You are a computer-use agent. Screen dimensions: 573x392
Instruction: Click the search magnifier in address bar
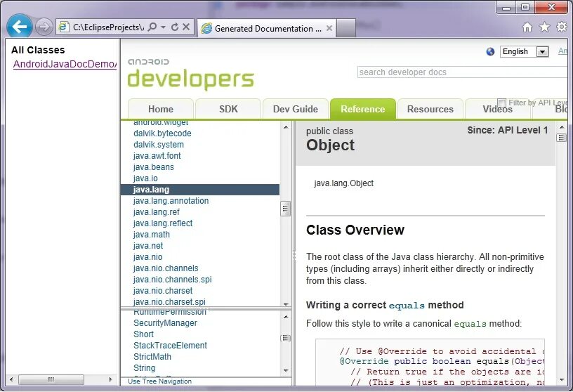coord(153,27)
